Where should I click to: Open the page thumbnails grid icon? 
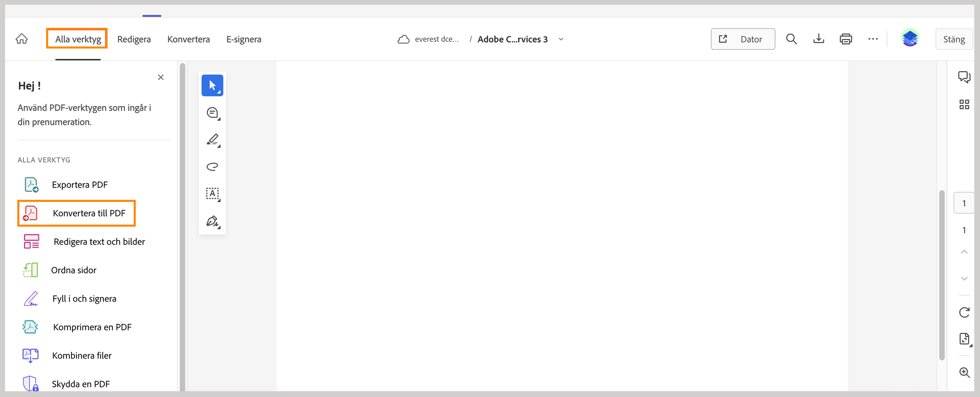(964, 104)
